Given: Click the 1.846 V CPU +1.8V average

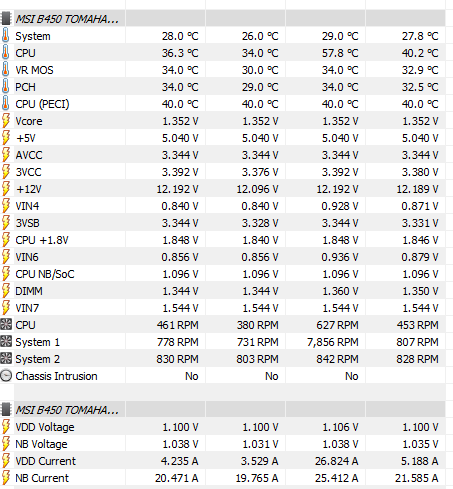Looking at the screenshot, I should tap(420, 240).
